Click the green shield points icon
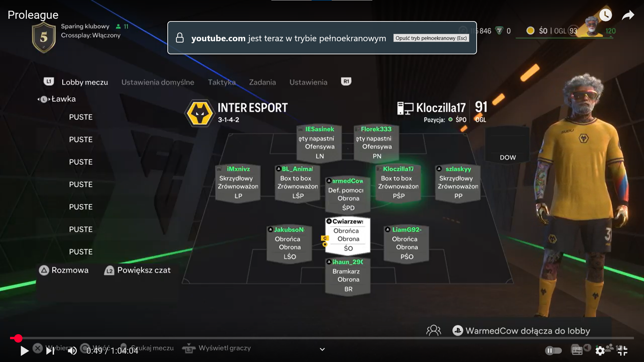Viewport: 644px width, 362px height. pos(499,31)
